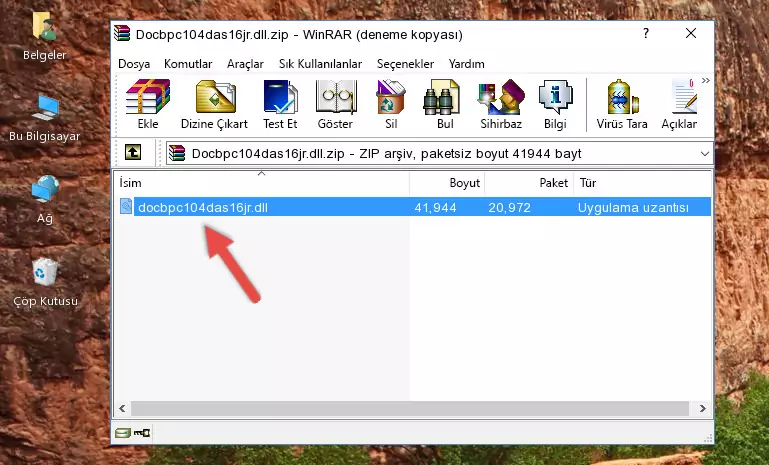This screenshot has height=465, width=769.
Task: Click the key password icon in status bar
Action: click(142, 433)
